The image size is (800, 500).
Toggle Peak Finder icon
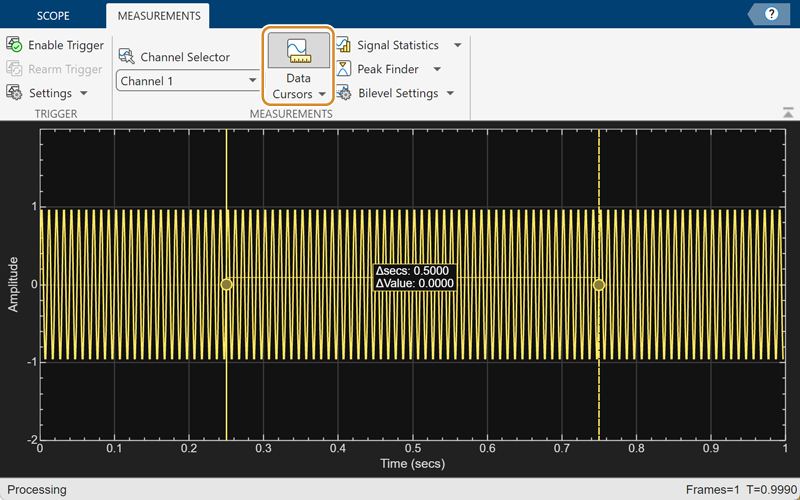coord(343,69)
